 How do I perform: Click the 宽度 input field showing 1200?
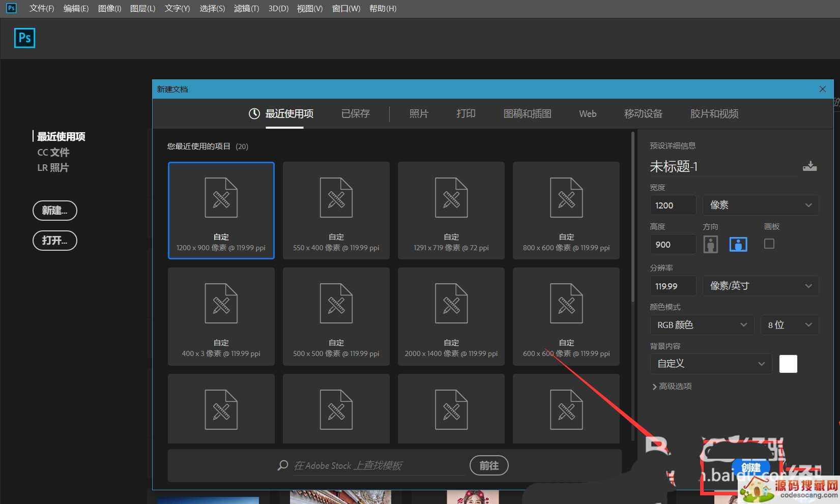tap(673, 205)
